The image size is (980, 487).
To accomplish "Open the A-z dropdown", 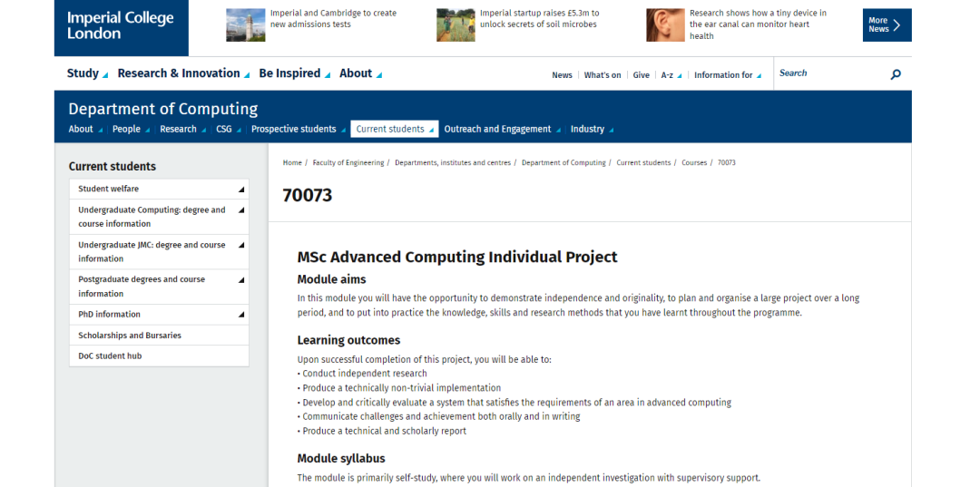I will (x=671, y=75).
